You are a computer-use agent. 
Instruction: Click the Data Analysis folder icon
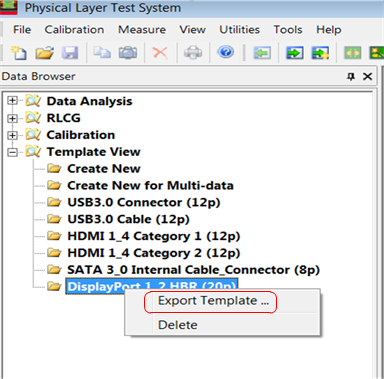point(33,101)
